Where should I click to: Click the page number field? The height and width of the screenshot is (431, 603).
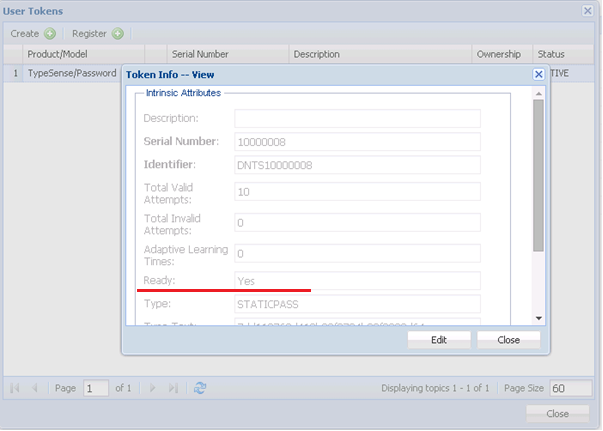96,388
